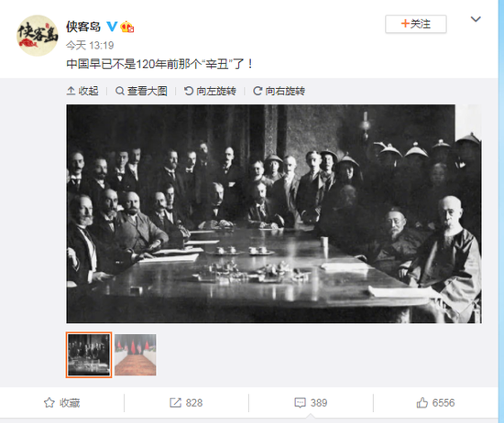
Task: Click the main historical photo
Action: click(x=274, y=213)
